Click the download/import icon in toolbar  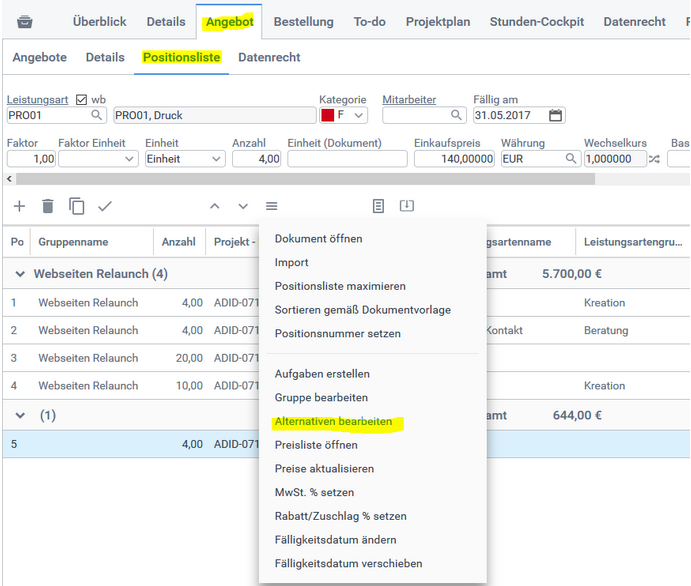click(x=407, y=206)
